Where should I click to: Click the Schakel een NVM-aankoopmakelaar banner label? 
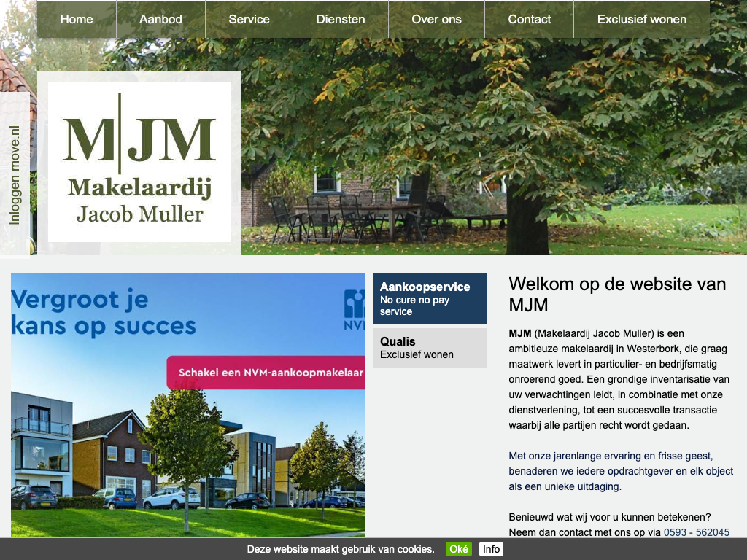271,373
